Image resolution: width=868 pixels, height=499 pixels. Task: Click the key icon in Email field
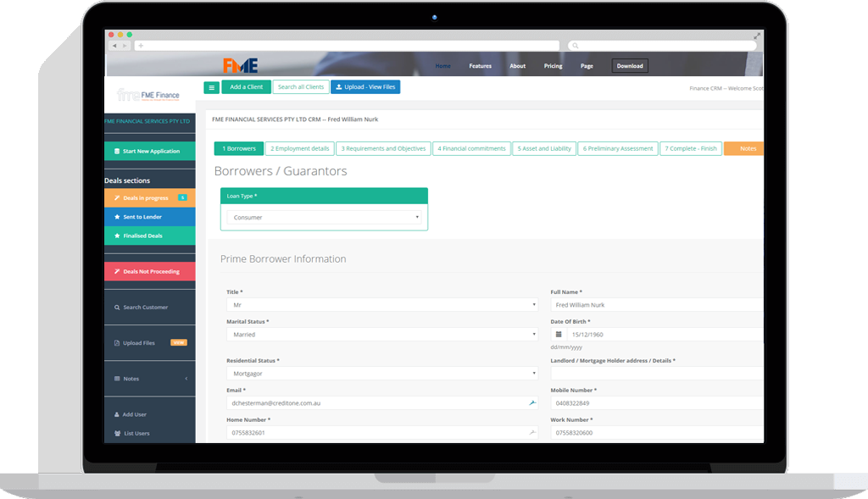[532, 402]
